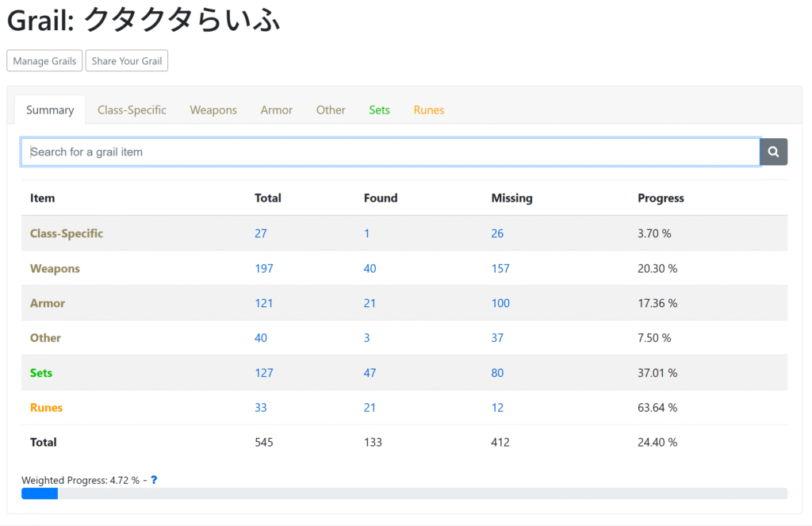This screenshot has width=812, height=526.
Task: Click the Weighted Progress help question mark
Action: click(154, 480)
